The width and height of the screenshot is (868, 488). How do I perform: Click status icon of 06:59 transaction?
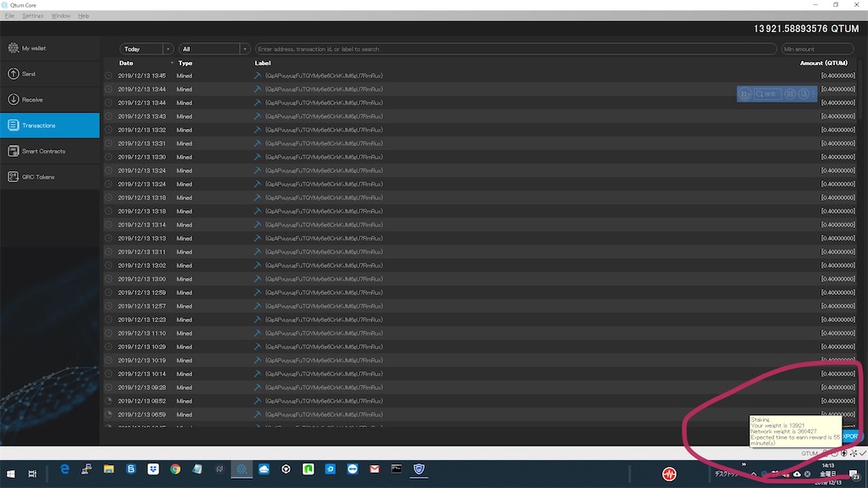point(108,414)
